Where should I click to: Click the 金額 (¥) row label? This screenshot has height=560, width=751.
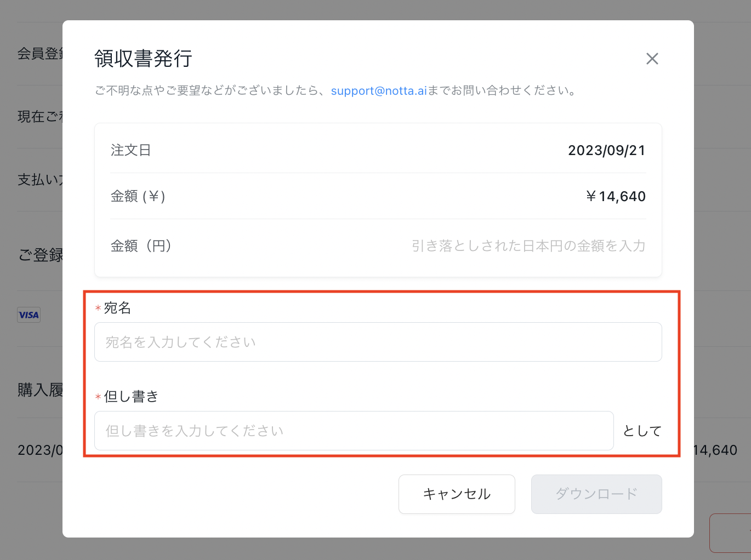point(138,196)
